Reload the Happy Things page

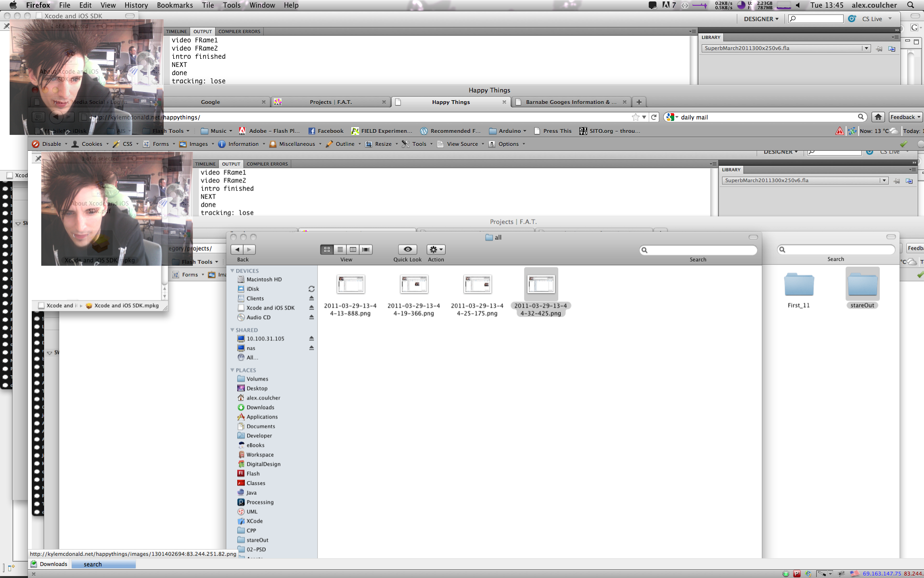[x=654, y=117]
